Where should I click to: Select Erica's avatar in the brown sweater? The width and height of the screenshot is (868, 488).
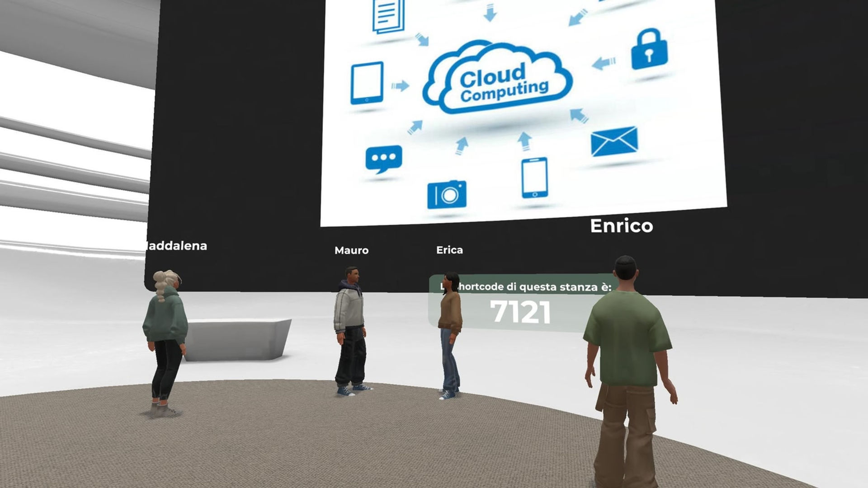click(450, 336)
